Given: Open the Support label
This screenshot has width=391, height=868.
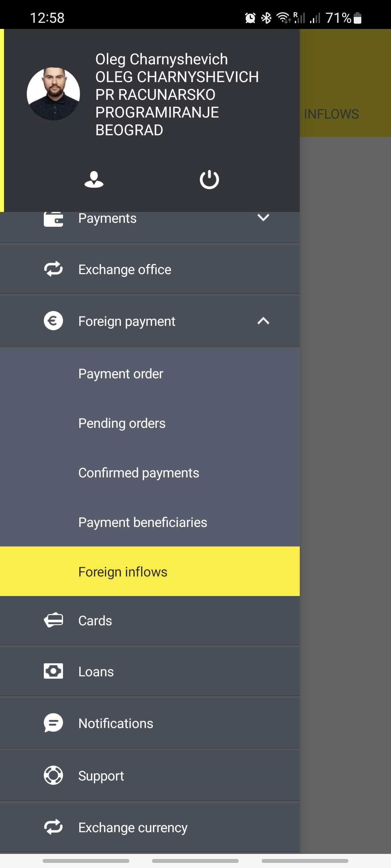Looking at the screenshot, I should (101, 776).
